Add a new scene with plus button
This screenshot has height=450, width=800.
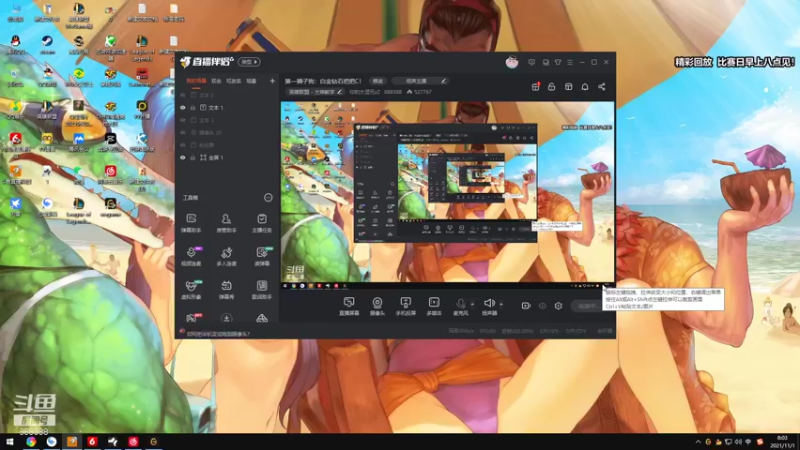(x=272, y=81)
